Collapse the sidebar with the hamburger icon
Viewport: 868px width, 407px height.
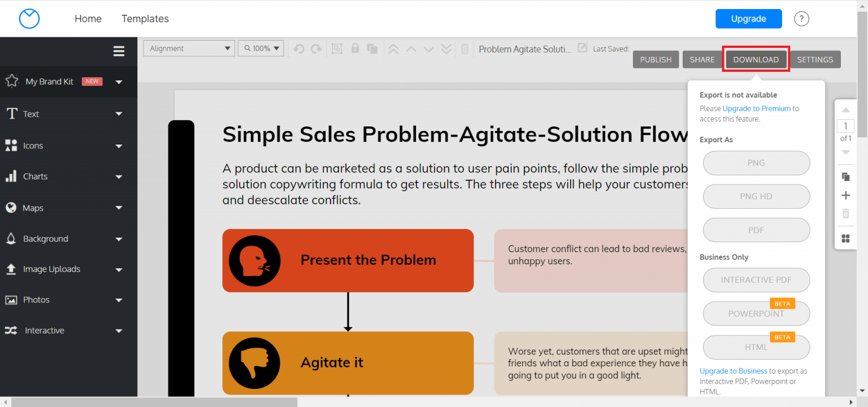coord(119,51)
